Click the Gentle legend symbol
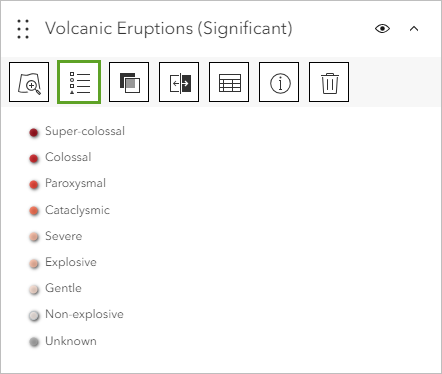The height and width of the screenshot is (374, 442). coord(34,289)
